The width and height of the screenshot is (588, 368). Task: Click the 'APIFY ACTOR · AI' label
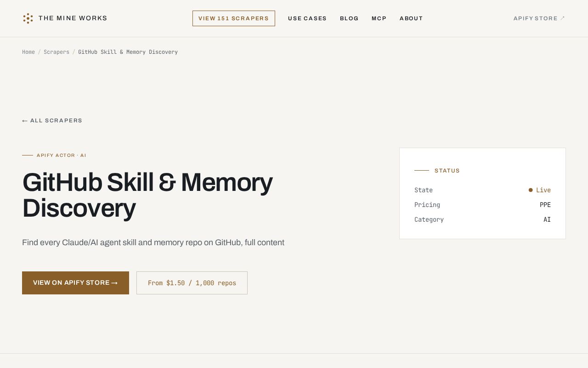(x=62, y=155)
